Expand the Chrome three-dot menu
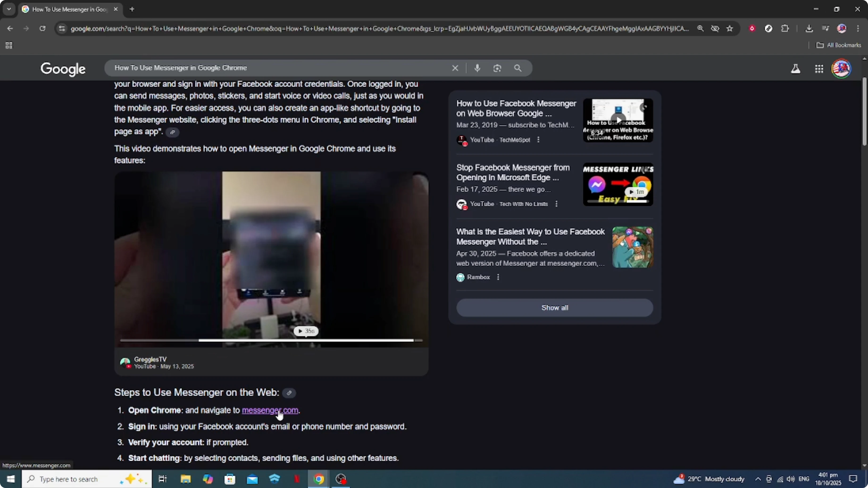Image resolution: width=868 pixels, height=488 pixels. [x=859, y=29]
